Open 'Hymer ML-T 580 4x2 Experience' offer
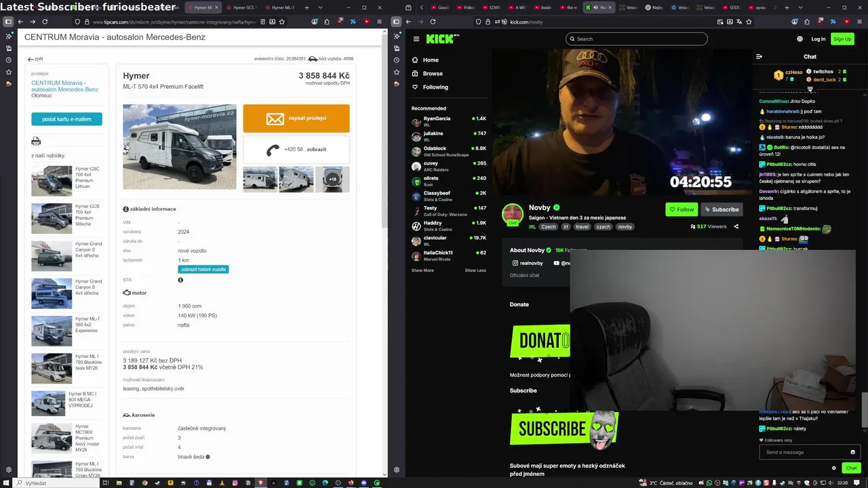Image resolution: width=868 pixels, height=488 pixels. [x=66, y=331]
